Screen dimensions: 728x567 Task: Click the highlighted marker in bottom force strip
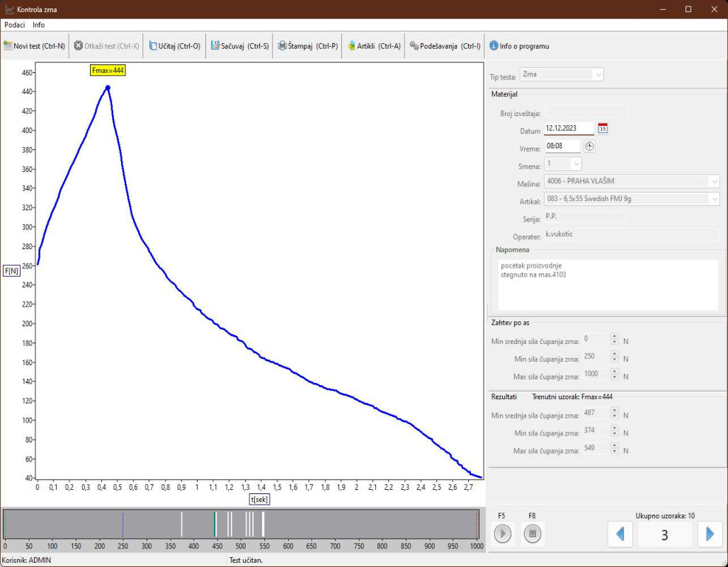(x=215, y=524)
